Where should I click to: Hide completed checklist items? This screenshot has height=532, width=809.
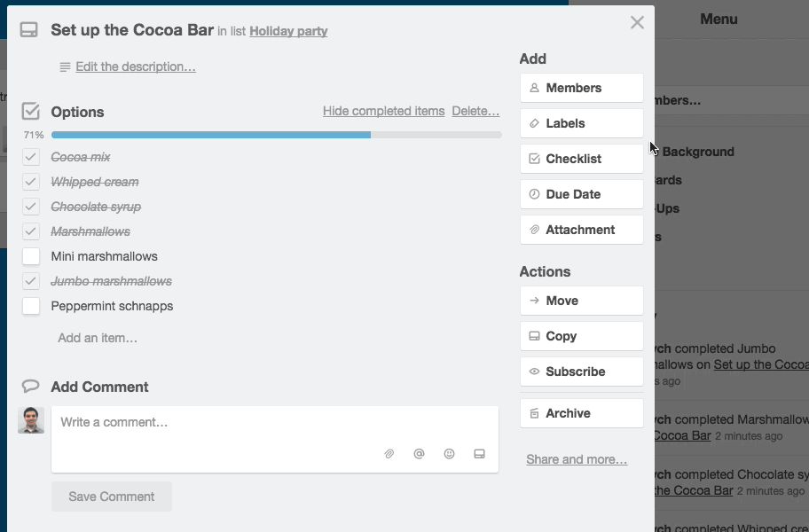[383, 111]
